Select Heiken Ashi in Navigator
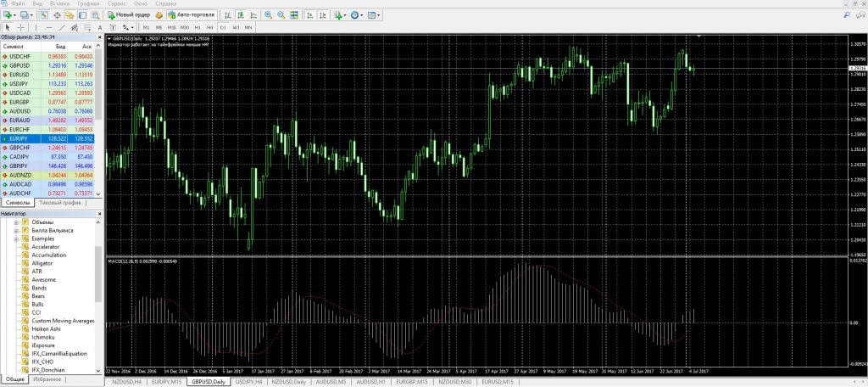Screen dimensions: 868x387 point(46,328)
